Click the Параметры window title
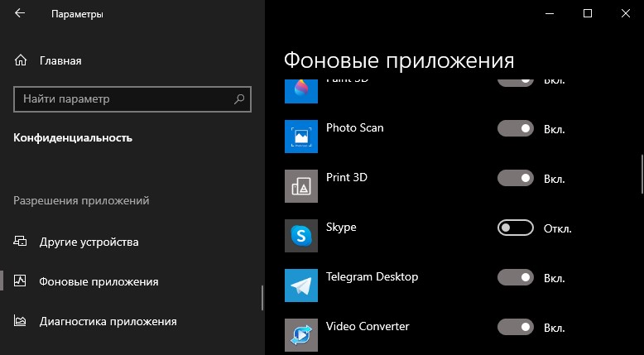Viewport: 644px width, 355px height. pos(77,14)
